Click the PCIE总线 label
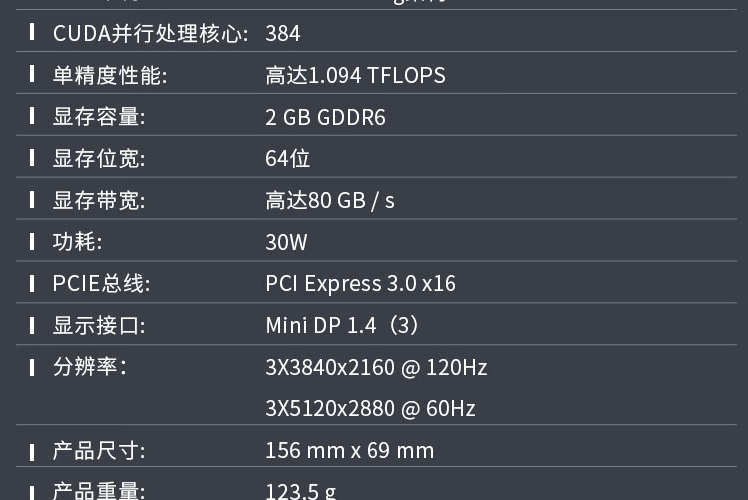The height and width of the screenshot is (500, 748). click(101, 284)
